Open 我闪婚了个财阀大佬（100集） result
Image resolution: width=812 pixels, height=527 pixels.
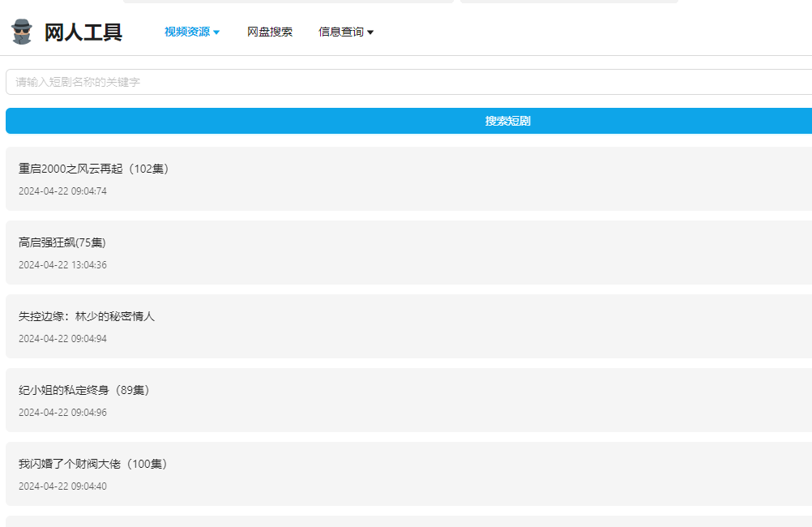tap(94, 464)
